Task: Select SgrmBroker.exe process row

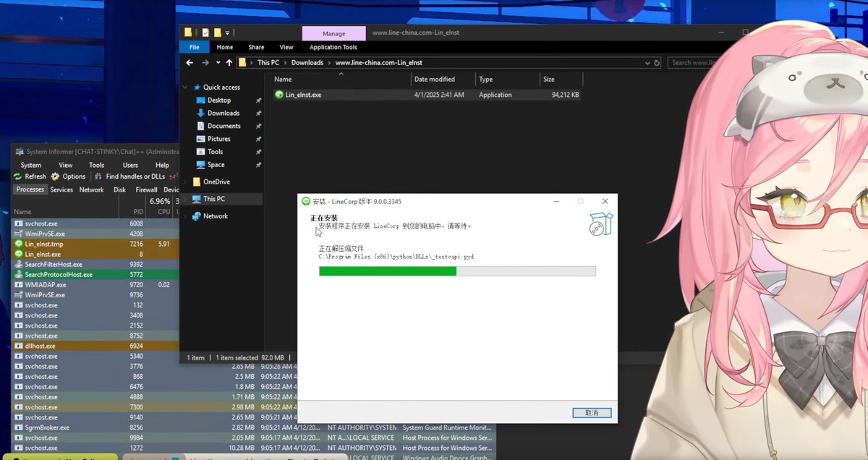Action: 253,427
